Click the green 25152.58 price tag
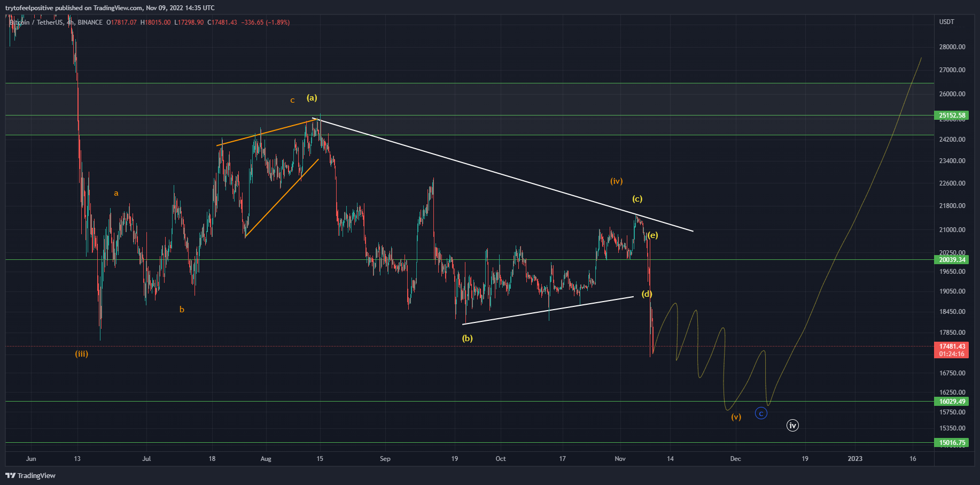 tap(952, 116)
